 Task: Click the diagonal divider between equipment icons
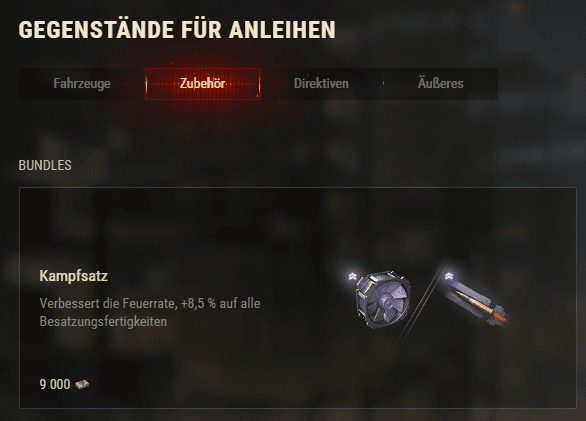(x=422, y=302)
